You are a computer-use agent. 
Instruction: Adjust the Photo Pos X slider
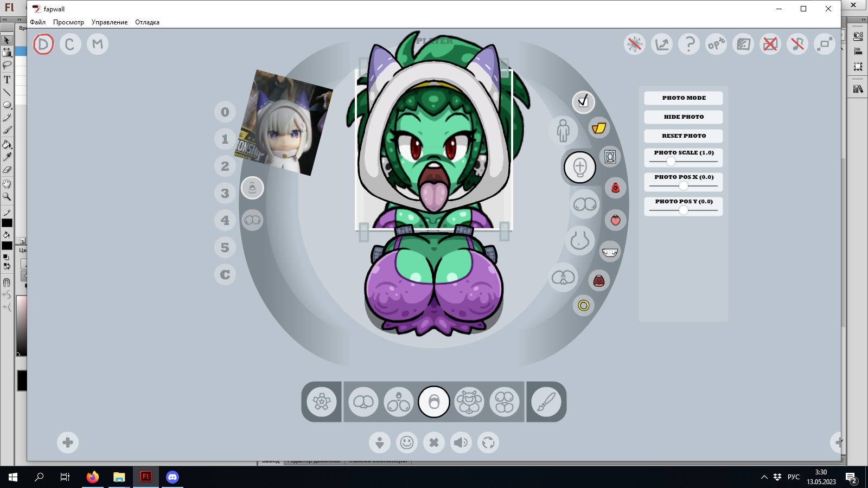coord(684,185)
